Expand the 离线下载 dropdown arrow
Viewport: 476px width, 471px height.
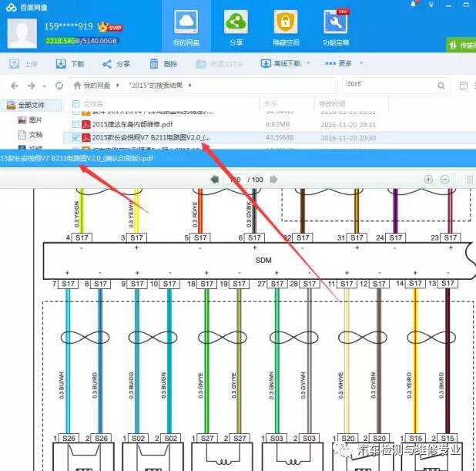[x=309, y=64]
